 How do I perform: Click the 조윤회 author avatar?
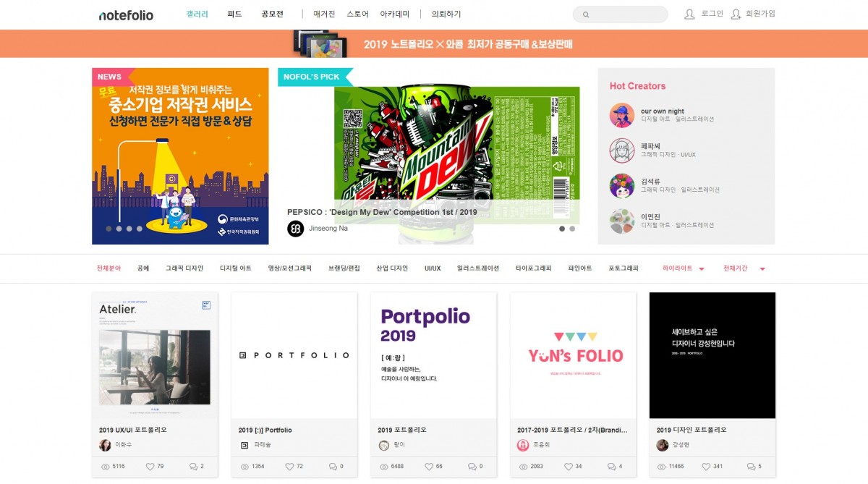(523, 445)
